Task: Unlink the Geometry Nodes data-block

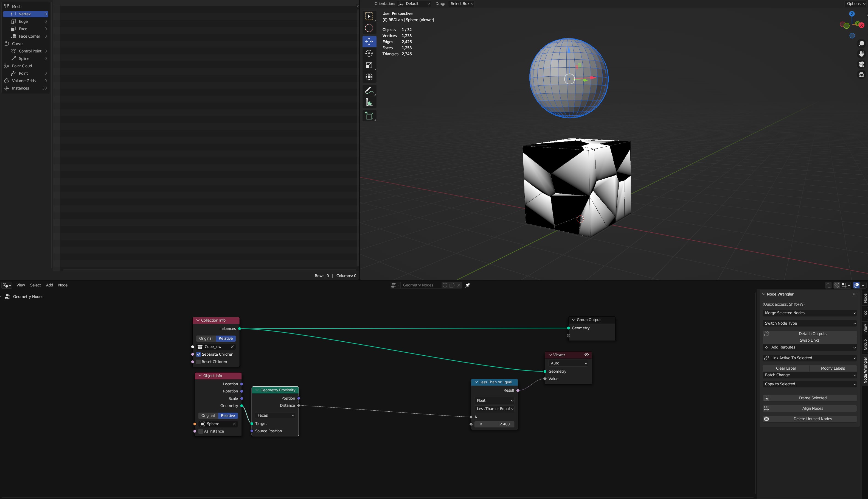Action: (459, 285)
